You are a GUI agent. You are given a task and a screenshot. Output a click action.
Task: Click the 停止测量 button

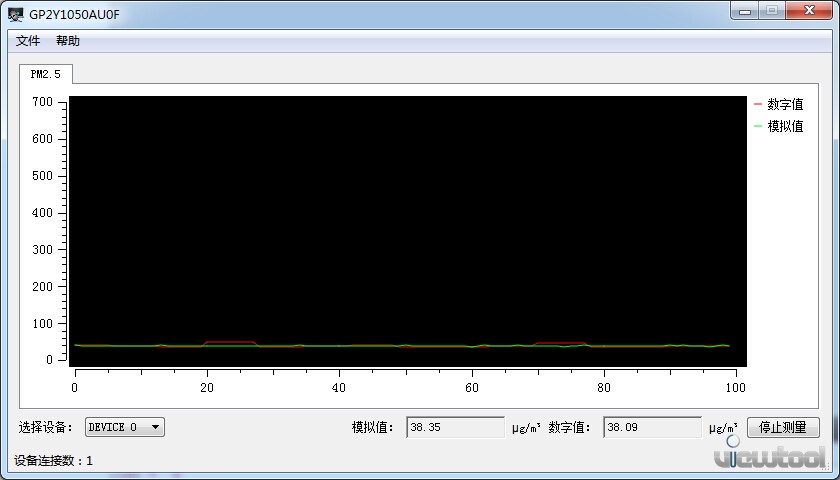click(783, 427)
